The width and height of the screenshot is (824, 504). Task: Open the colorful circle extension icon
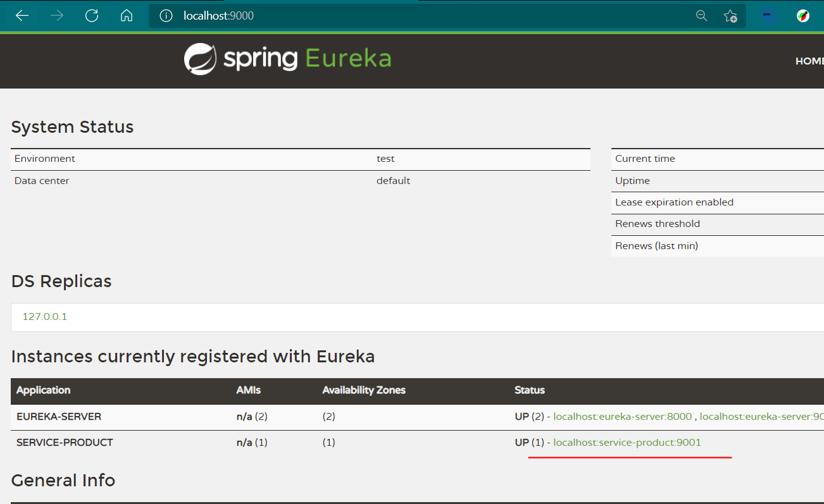[x=803, y=16]
